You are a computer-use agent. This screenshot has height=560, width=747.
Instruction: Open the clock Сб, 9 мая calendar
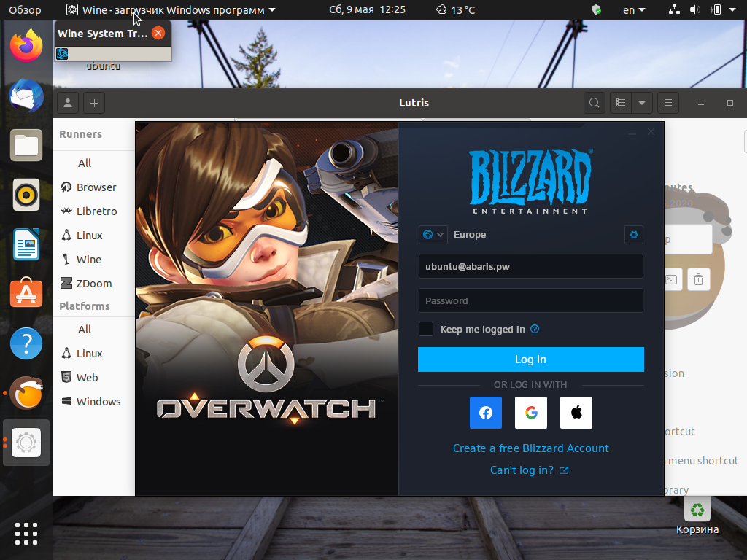pos(368,9)
